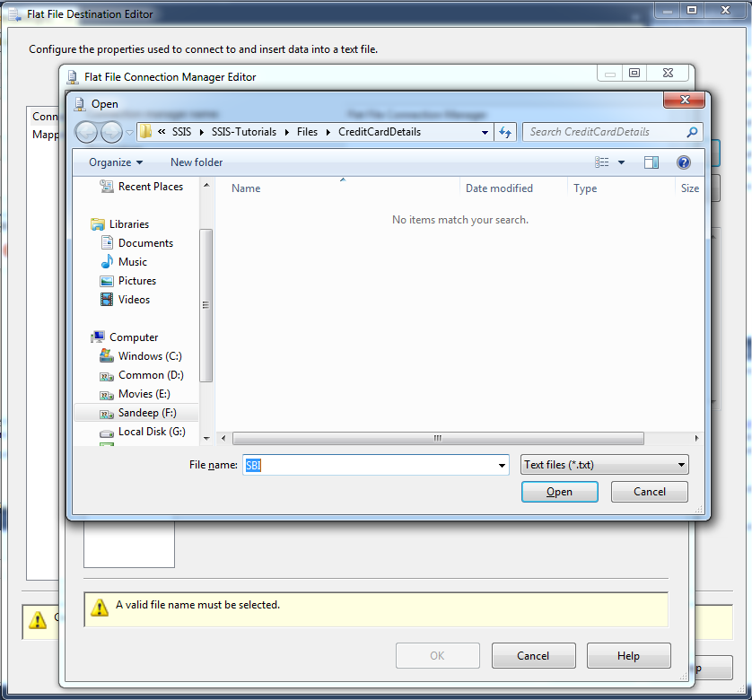Click the horizontal scrollbar left arrow
Screen dimensions: 752x700
click(x=223, y=438)
